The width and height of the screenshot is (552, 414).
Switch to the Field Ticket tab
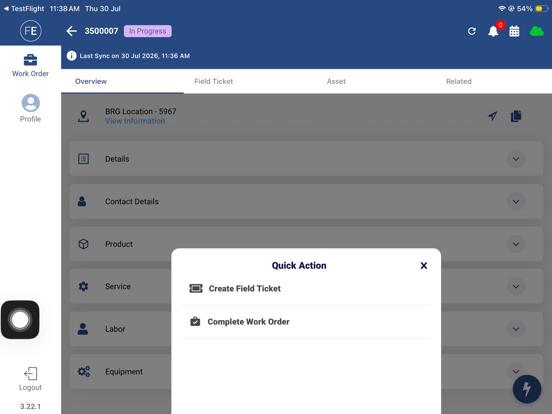click(214, 81)
